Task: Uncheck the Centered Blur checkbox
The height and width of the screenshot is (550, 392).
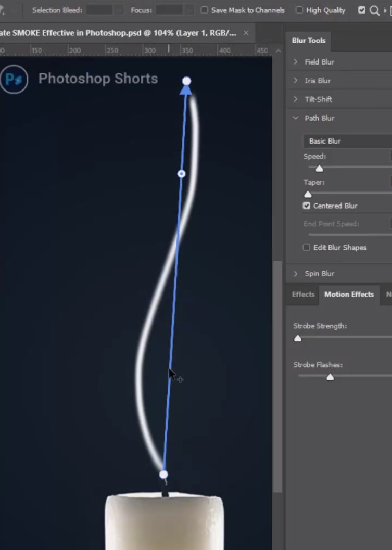Action: pos(307,206)
